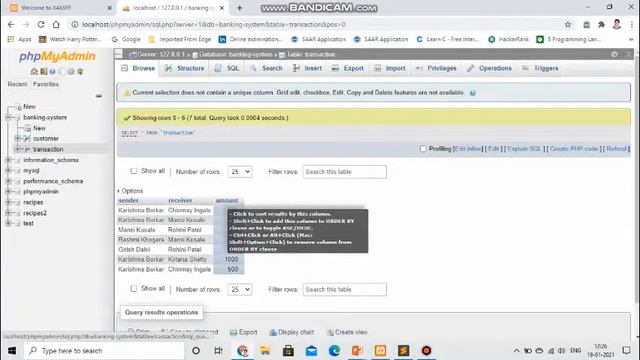Open page settings gear at top right
The width and height of the screenshot is (640, 360).
(x=614, y=54)
